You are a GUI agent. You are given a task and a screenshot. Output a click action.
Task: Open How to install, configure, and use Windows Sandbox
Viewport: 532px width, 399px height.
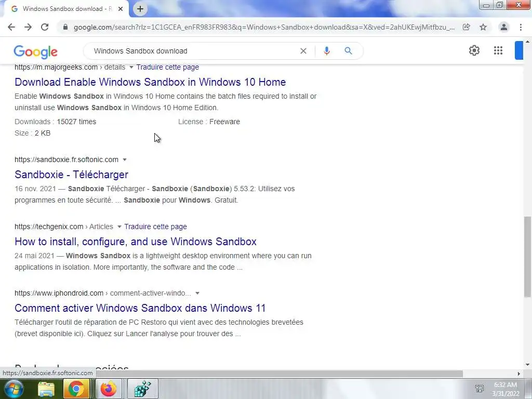click(x=136, y=242)
